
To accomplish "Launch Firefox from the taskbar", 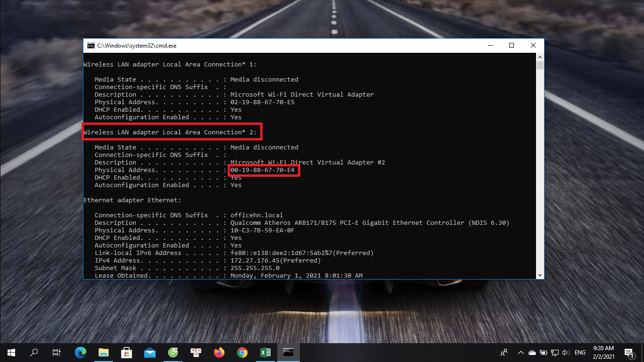I will (x=219, y=352).
